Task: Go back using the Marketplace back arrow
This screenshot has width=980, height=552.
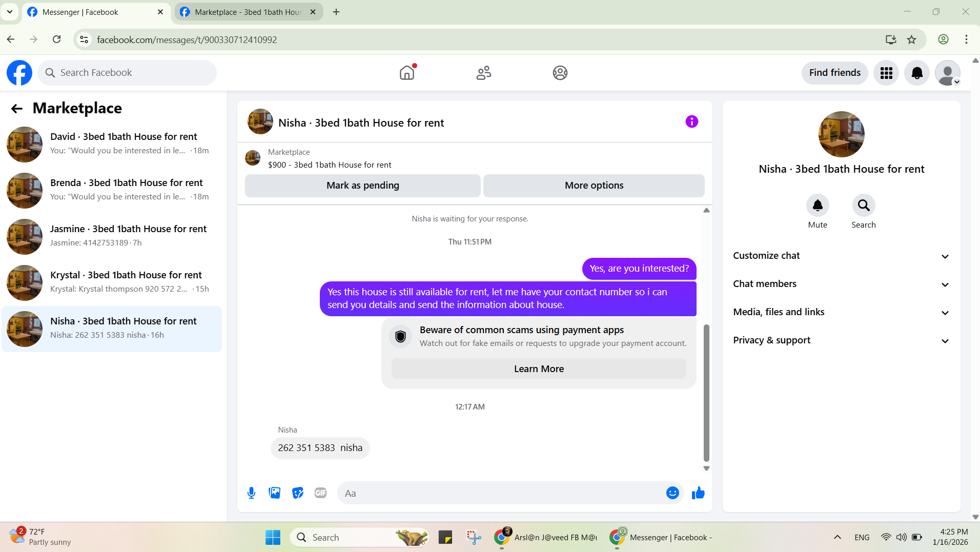Action: tap(17, 108)
